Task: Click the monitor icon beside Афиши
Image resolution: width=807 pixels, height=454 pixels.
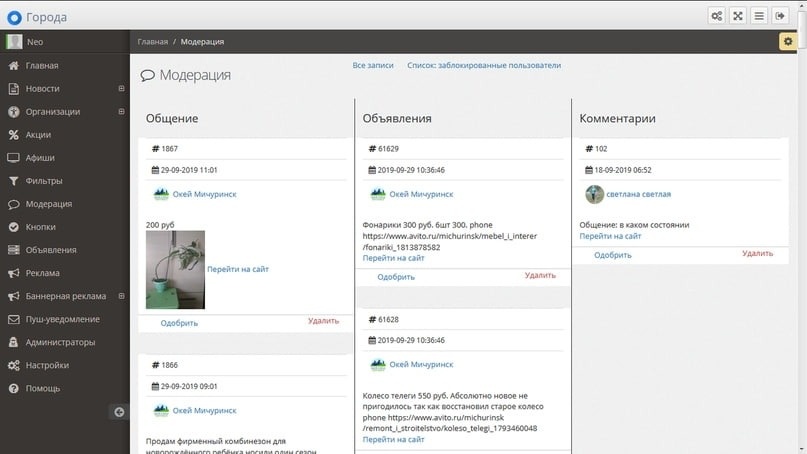Action: pos(13,158)
